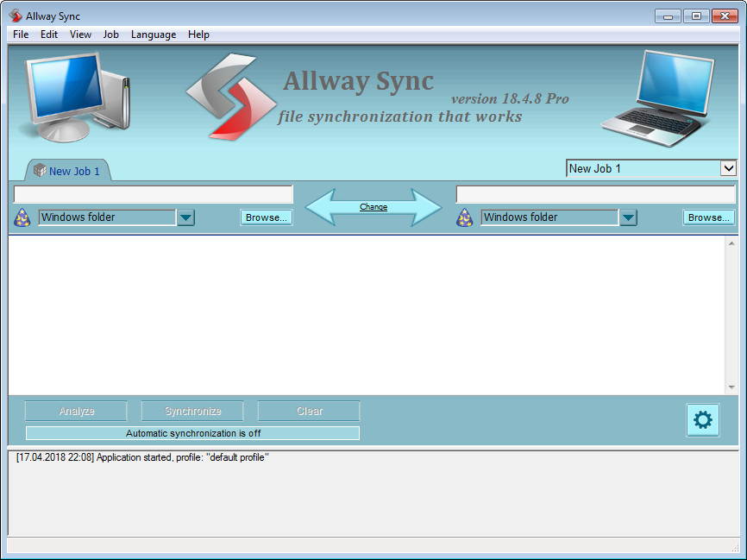The height and width of the screenshot is (560, 747).
Task: Focus the right folder path field
Action: 595,194
